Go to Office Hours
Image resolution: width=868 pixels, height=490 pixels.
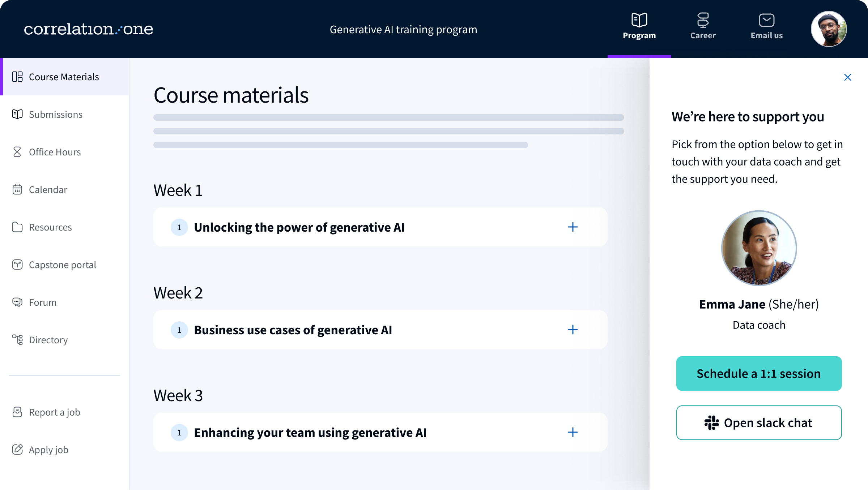tap(64, 152)
